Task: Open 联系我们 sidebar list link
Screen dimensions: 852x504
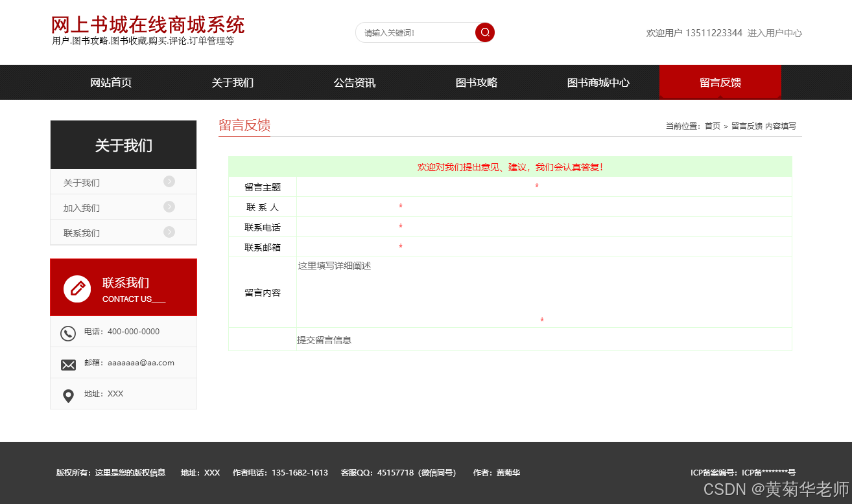Action: [82, 233]
